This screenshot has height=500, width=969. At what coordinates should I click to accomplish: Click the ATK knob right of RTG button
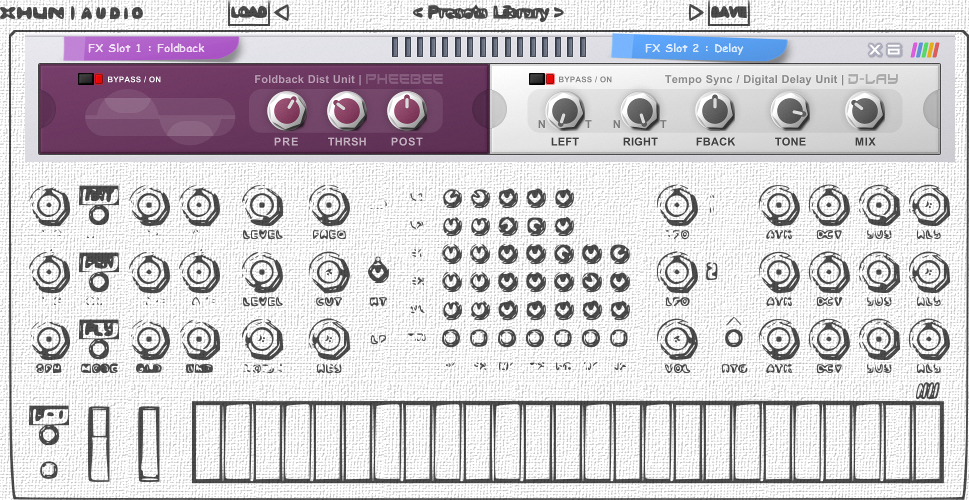pyautogui.click(x=779, y=339)
